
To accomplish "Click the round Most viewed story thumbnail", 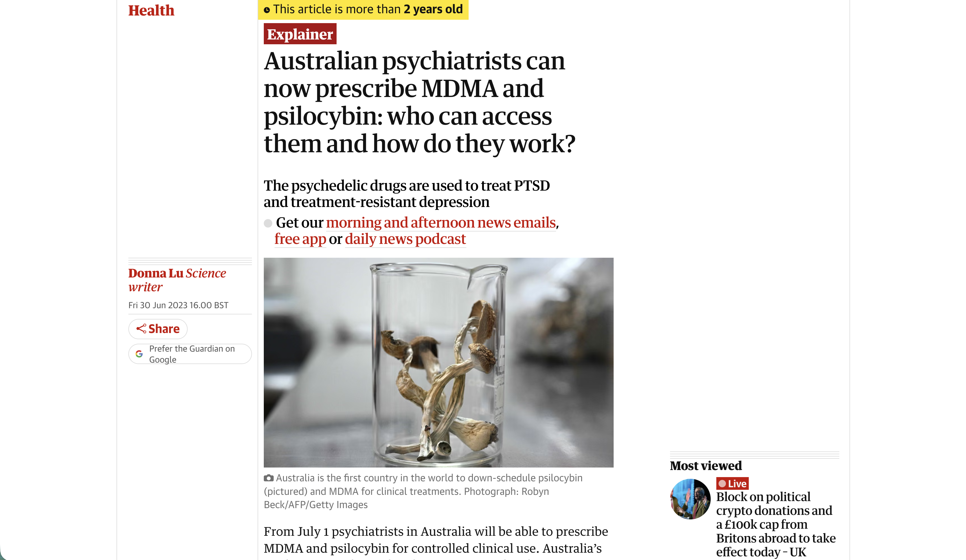I will pos(690,499).
